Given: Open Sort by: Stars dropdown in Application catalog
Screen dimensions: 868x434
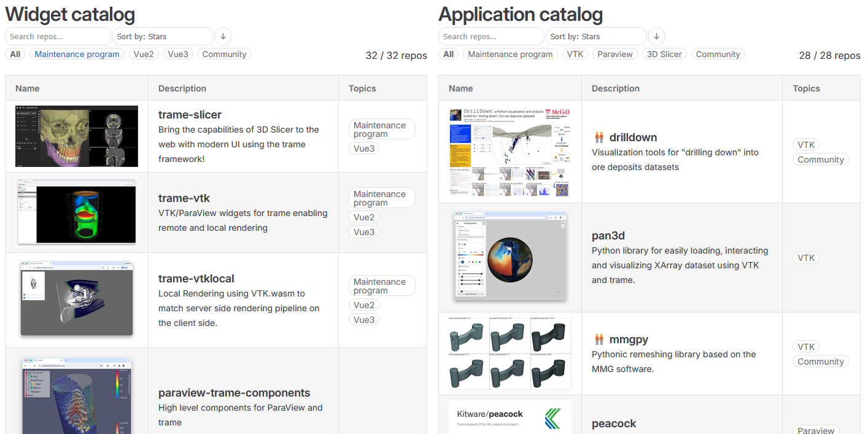Looking at the screenshot, I should pos(597,36).
